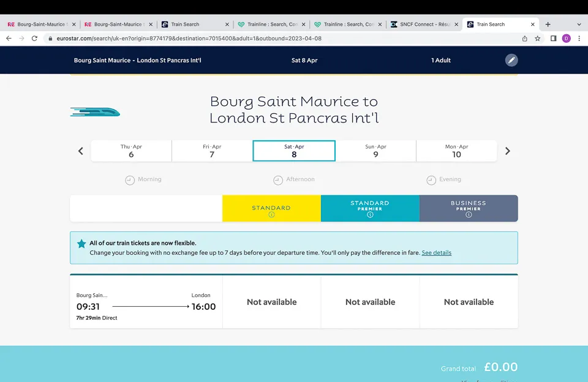This screenshot has width=588, height=382.
Task: Select Fri Apr 7 date
Action: click(x=212, y=151)
